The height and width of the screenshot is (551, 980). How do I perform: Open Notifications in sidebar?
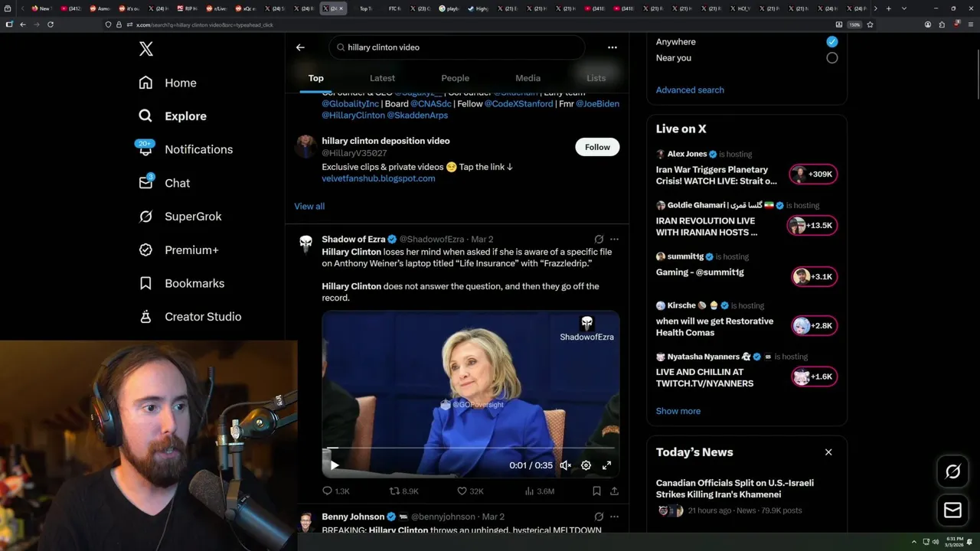(185, 149)
